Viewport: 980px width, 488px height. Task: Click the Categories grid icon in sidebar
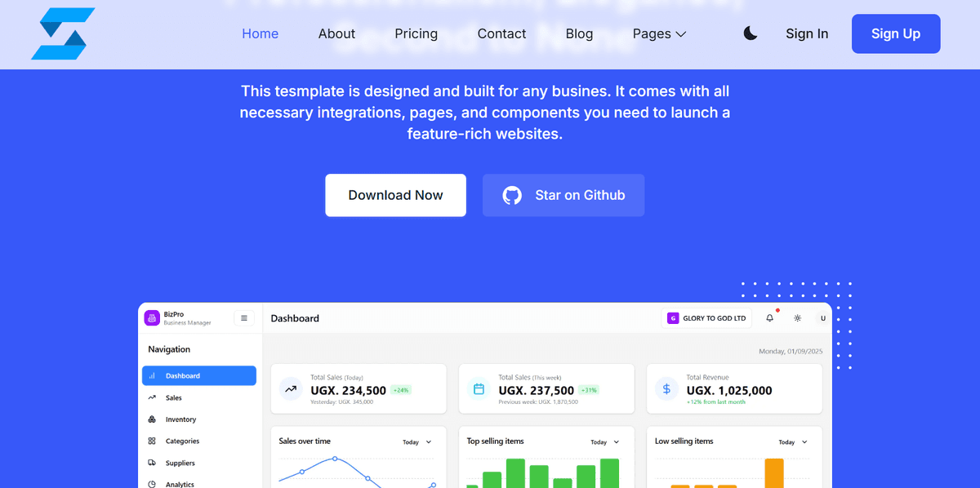(x=152, y=441)
